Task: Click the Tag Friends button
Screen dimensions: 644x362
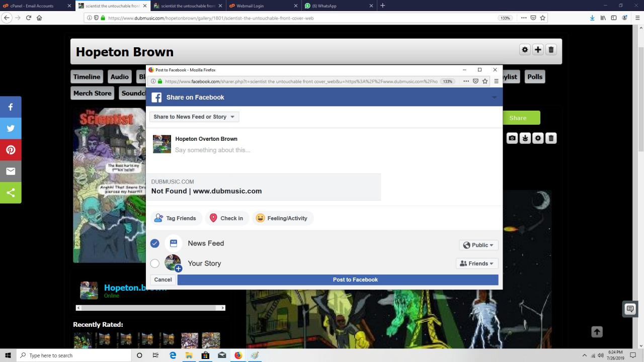Action: pos(176,218)
